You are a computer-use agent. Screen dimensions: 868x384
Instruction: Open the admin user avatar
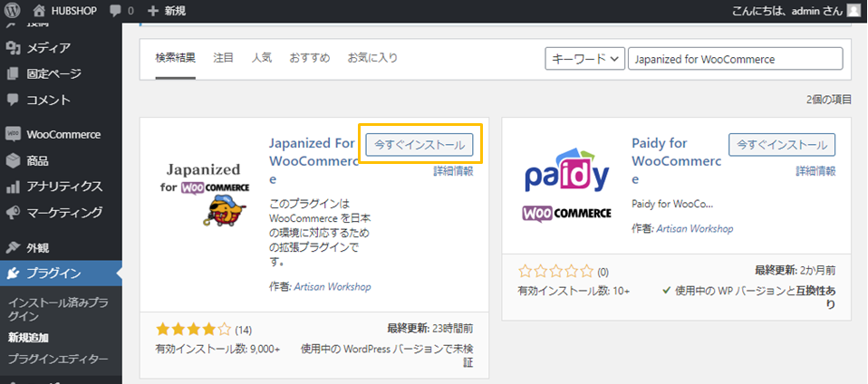pyautogui.click(x=854, y=10)
